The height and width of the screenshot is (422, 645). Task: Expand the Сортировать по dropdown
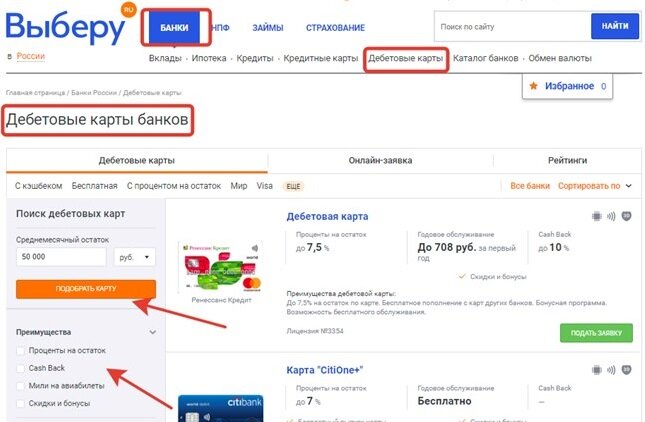pyautogui.click(x=594, y=186)
